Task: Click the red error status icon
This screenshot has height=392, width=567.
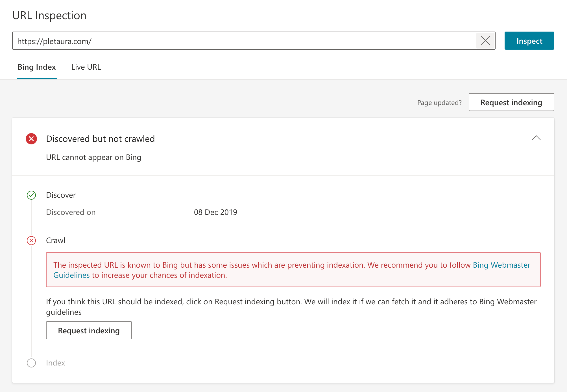Action: (x=31, y=139)
